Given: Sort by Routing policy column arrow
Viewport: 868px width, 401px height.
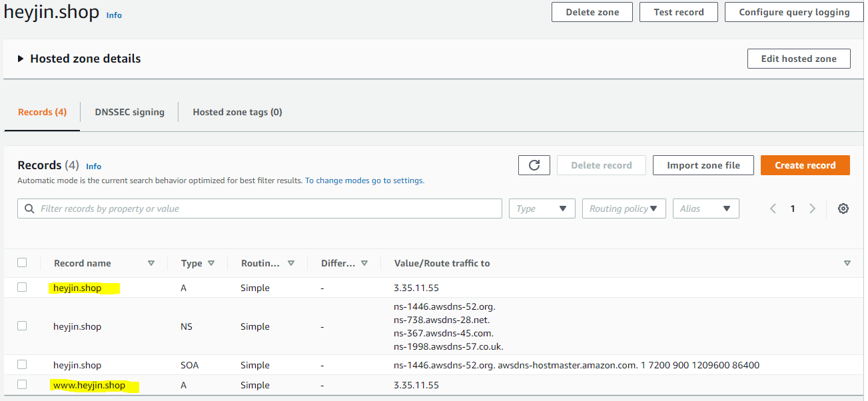Looking at the screenshot, I should (x=291, y=263).
